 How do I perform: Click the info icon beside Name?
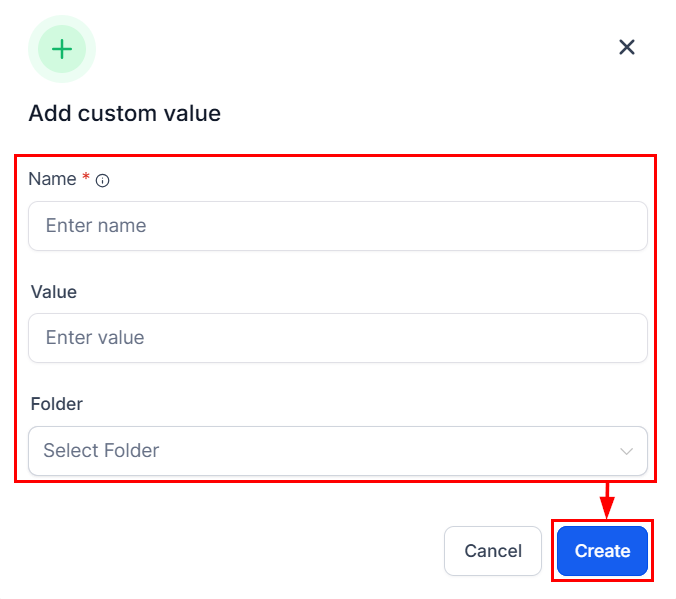(x=102, y=181)
